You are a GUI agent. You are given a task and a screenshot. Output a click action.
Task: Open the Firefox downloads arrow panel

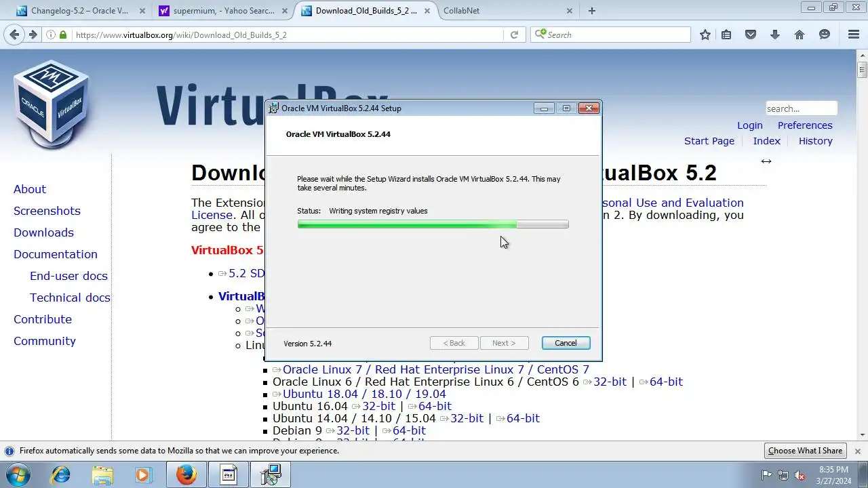775,35
